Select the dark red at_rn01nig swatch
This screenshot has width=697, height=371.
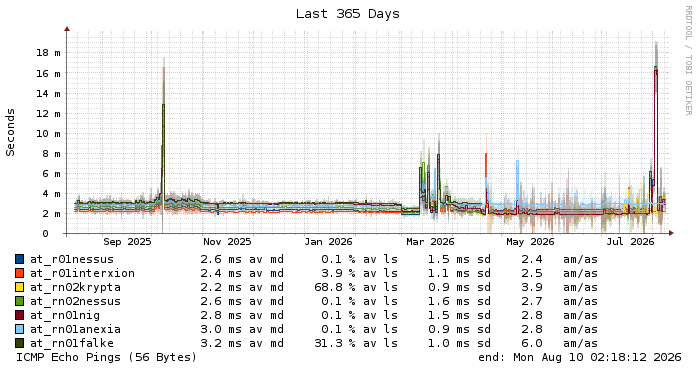20,315
